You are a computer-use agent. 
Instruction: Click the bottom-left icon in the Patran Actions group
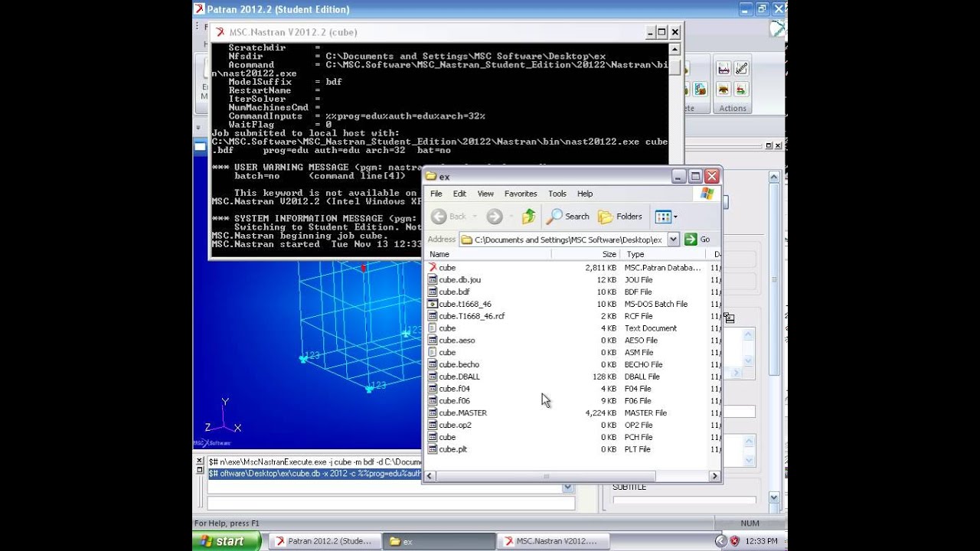(724, 89)
